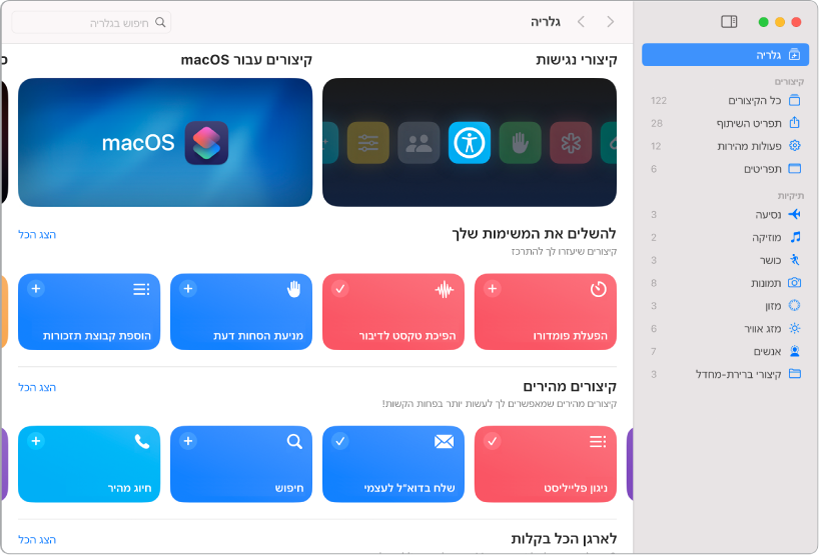The height and width of the screenshot is (555, 820).
Task: Show all in לארגן הכל בקלות section
Action: [37, 539]
